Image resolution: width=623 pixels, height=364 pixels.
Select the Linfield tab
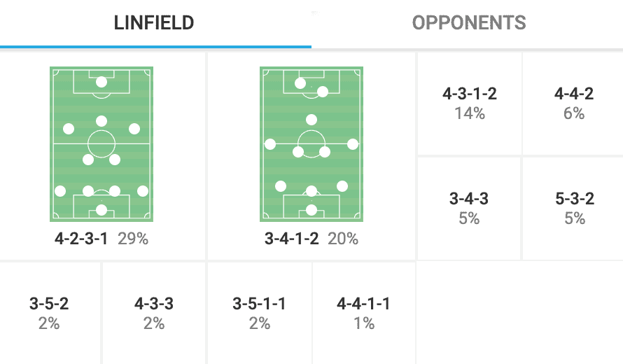154,23
